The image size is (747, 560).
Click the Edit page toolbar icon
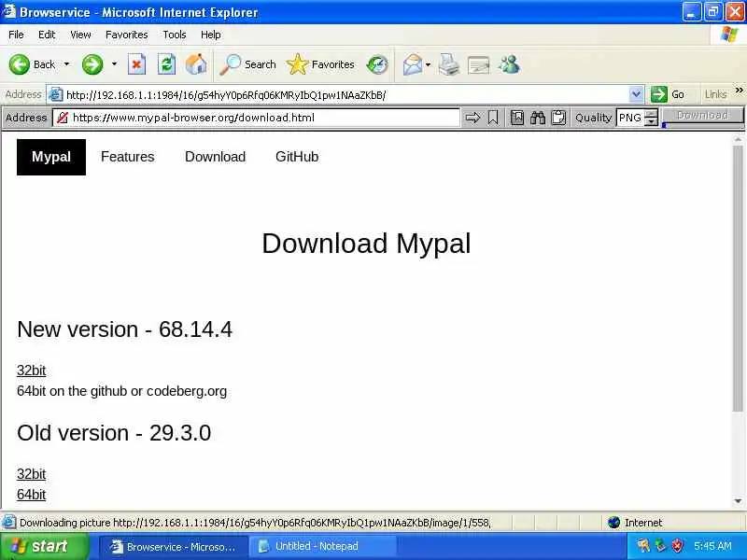479,64
